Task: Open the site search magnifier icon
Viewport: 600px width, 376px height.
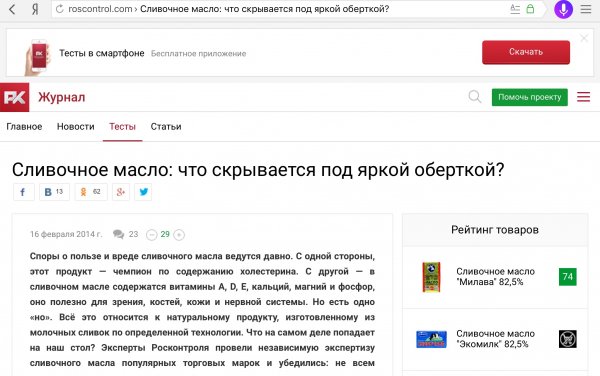Action: [474, 96]
